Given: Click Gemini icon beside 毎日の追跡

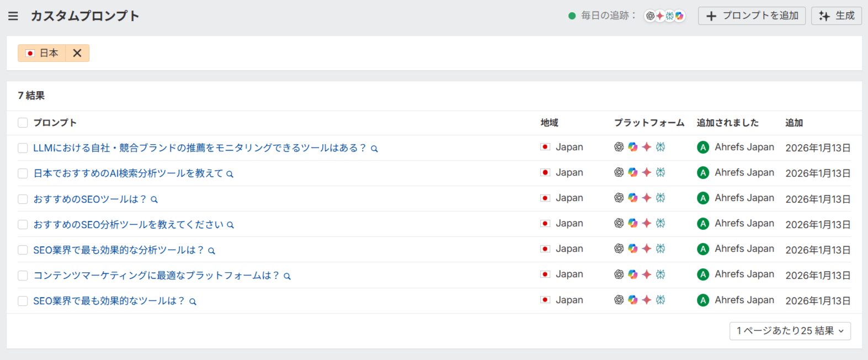Looking at the screenshot, I should tap(660, 15).
